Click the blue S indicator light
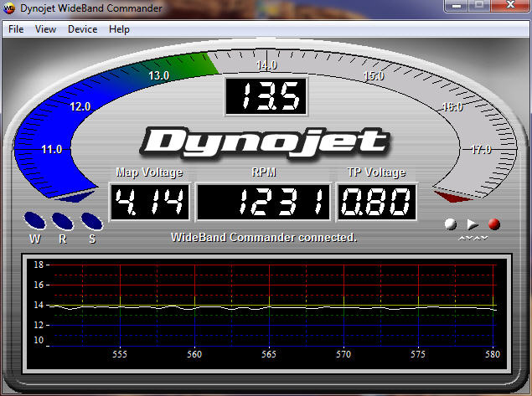This screenshot has width=532, height=396. pyautogui.click(x=91, y=221)
